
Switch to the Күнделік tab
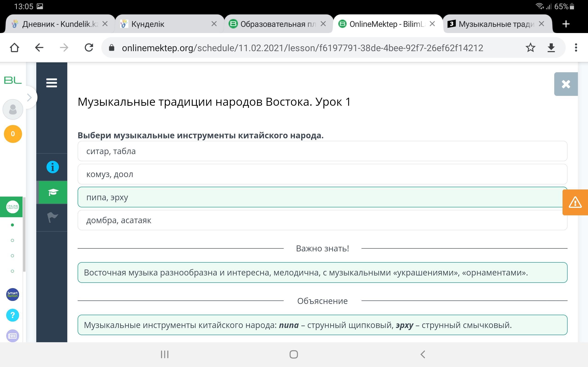tap(165, 24)
